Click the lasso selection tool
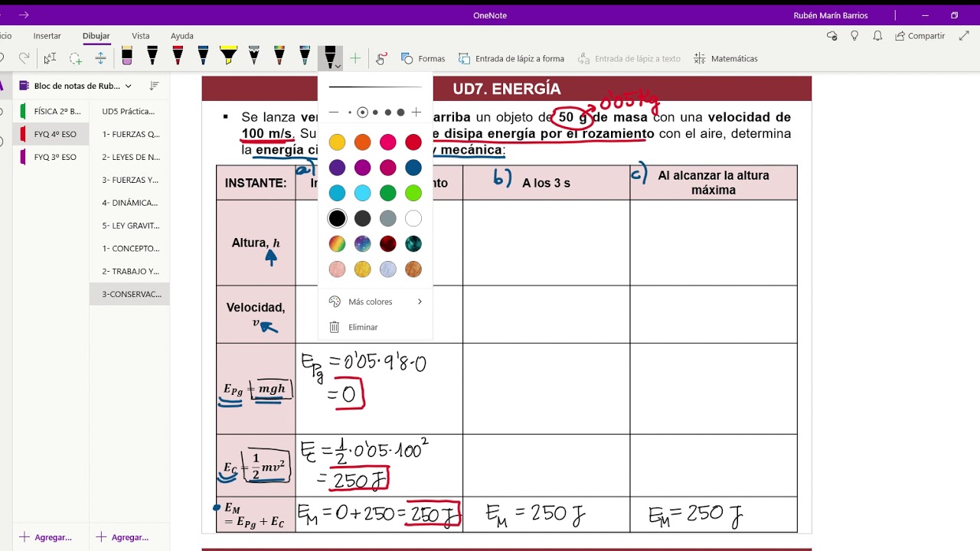This screenshot has width=980, height=551. [x=75, y=58]
